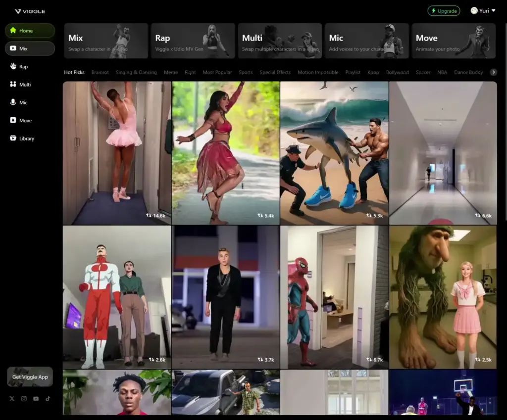Image resolution: width=507 pixels, height=420 pixels.
Task: Click the 14.6k remix count
Action: coord(156,216)
